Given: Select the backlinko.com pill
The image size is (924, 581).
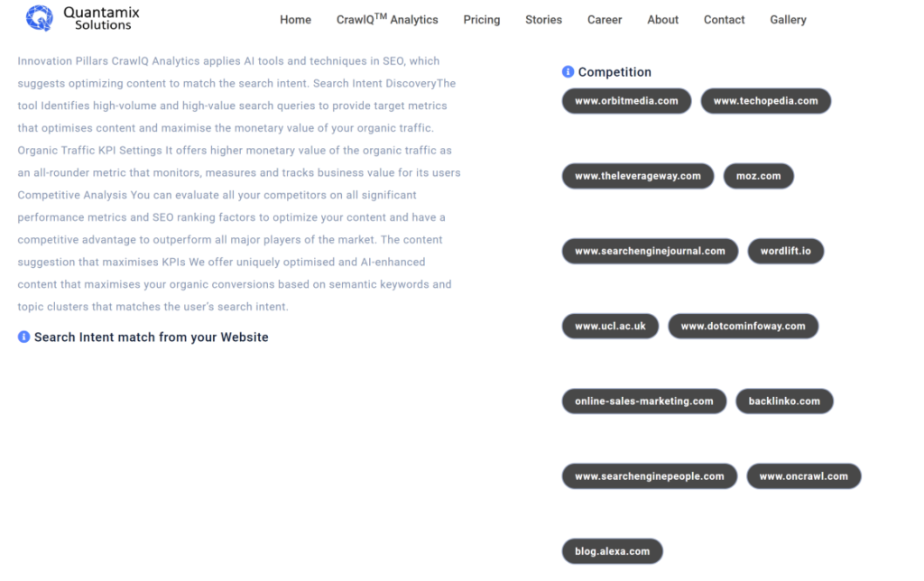Looking at the screenshot, I should (784, 401).
